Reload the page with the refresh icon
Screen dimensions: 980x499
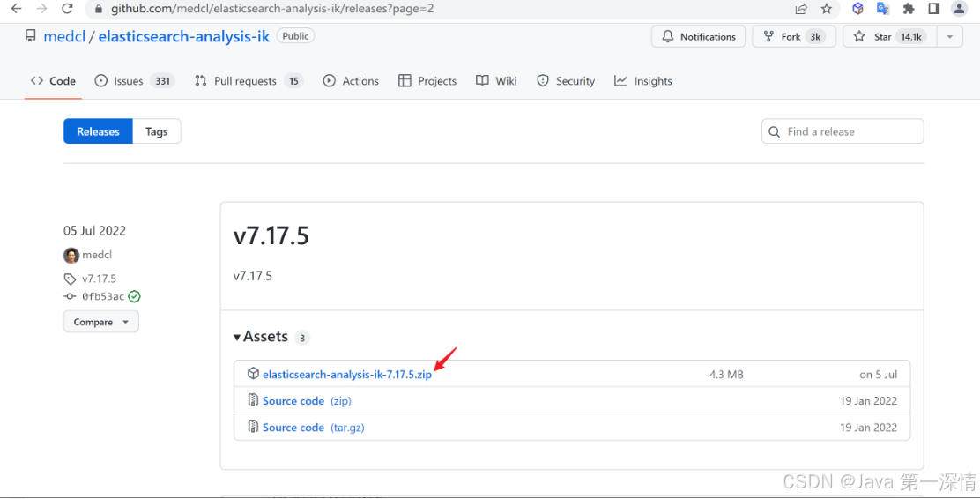[x=67, y=9]
